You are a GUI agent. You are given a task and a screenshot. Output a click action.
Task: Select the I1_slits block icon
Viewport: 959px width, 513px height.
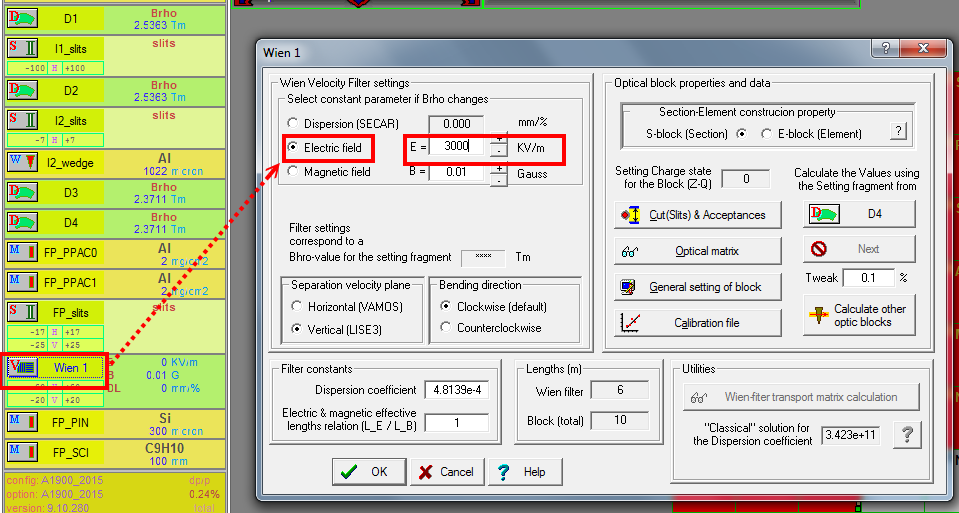(x=22, y=47)
